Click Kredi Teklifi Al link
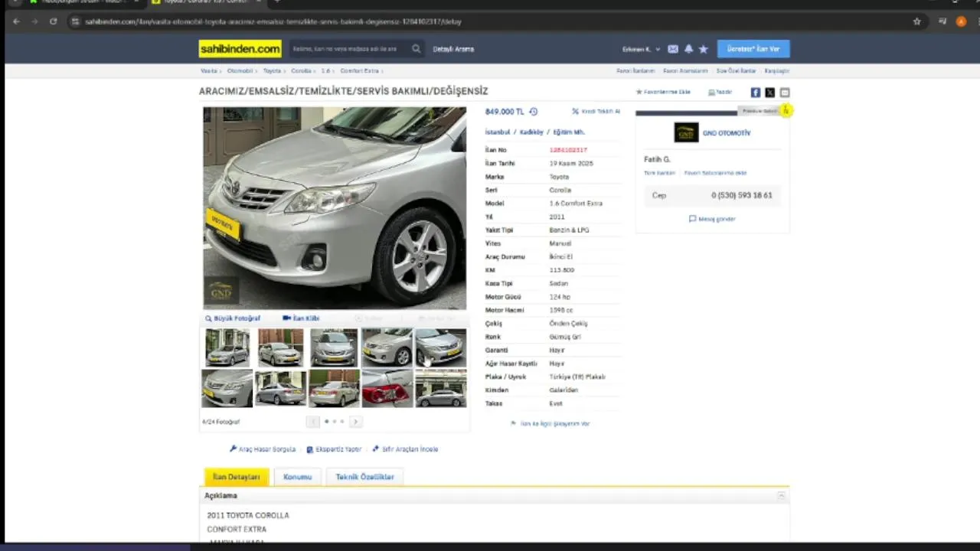 point(596,112)
